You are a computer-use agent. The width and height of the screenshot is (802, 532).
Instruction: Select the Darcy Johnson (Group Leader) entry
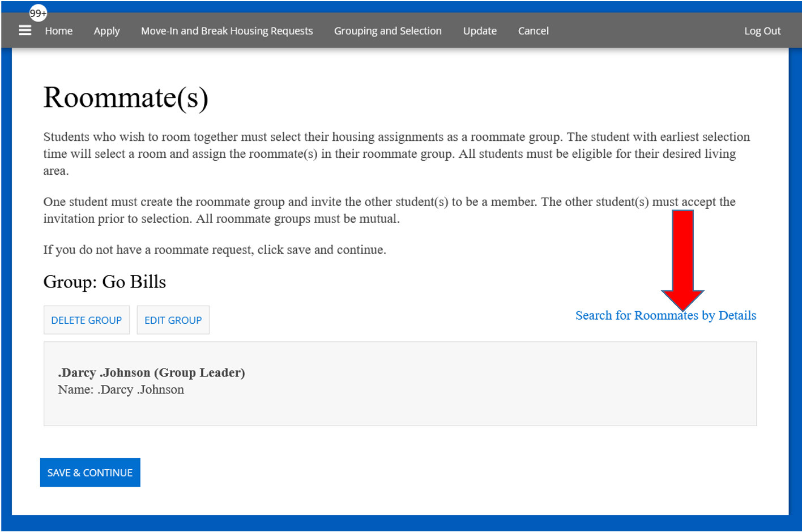[151, 372]
